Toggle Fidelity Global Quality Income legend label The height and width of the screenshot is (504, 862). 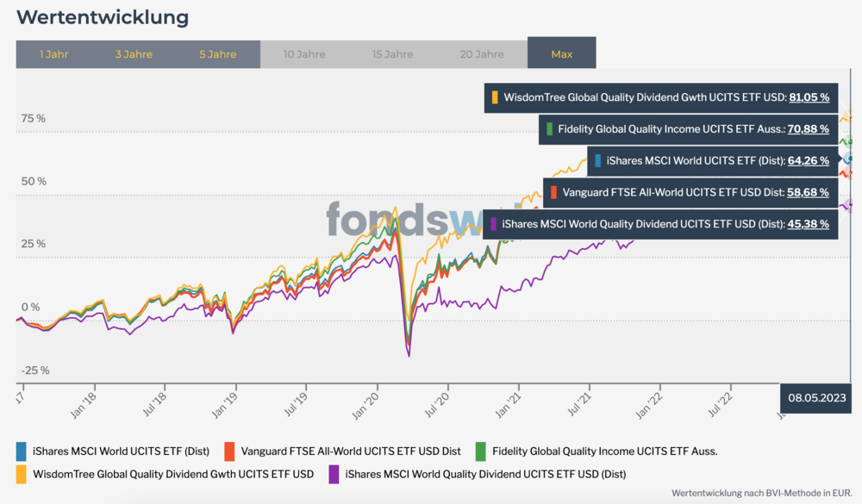(605, 451)
